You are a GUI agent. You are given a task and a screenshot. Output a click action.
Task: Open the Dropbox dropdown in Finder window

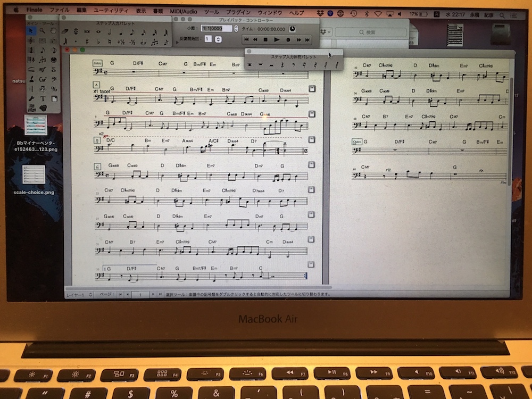(x=326, y=32)
